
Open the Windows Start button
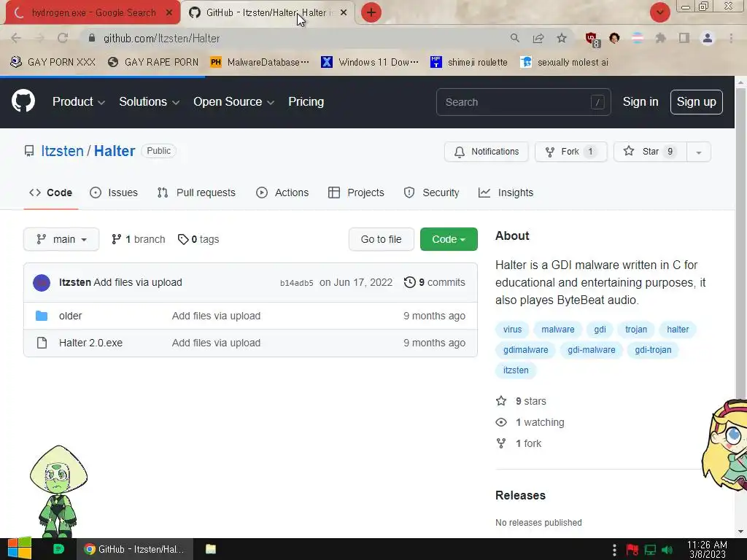click(20, 548)
